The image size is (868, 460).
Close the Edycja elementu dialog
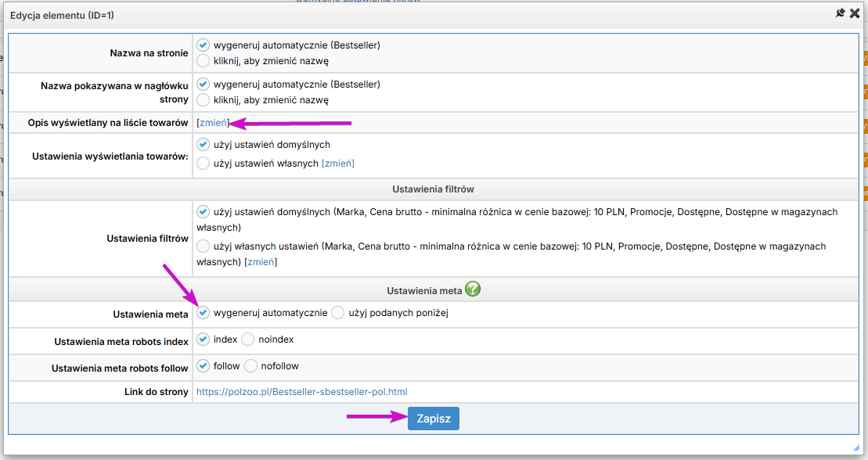(x=855, y=13)
